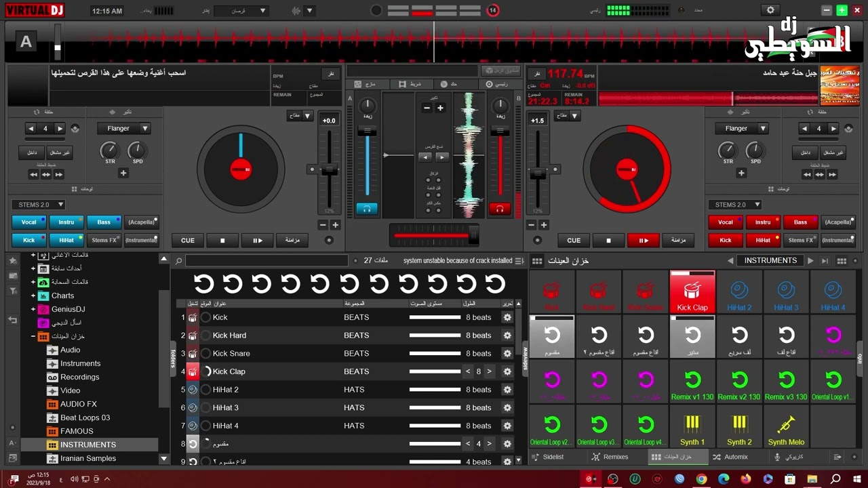The image size is (868, 488).
Task: Open Google Chrome from the taskbar
Action: (x=701, y=479)
